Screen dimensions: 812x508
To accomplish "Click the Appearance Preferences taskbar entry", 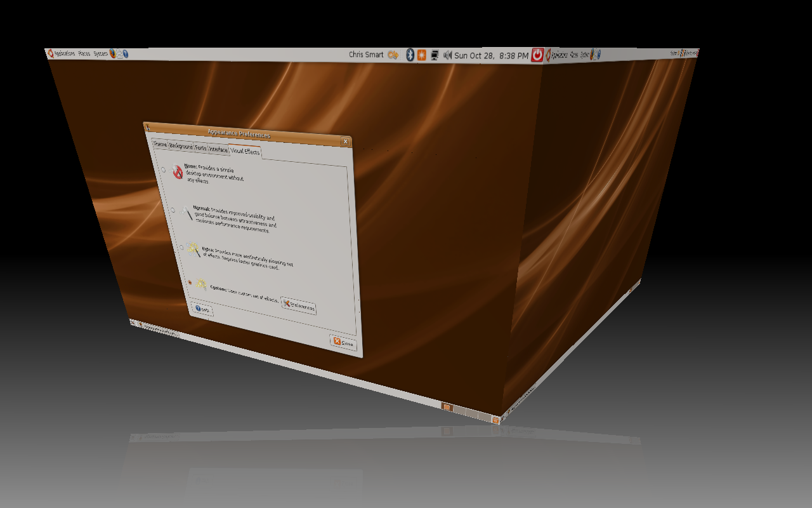I will point(159,330).
